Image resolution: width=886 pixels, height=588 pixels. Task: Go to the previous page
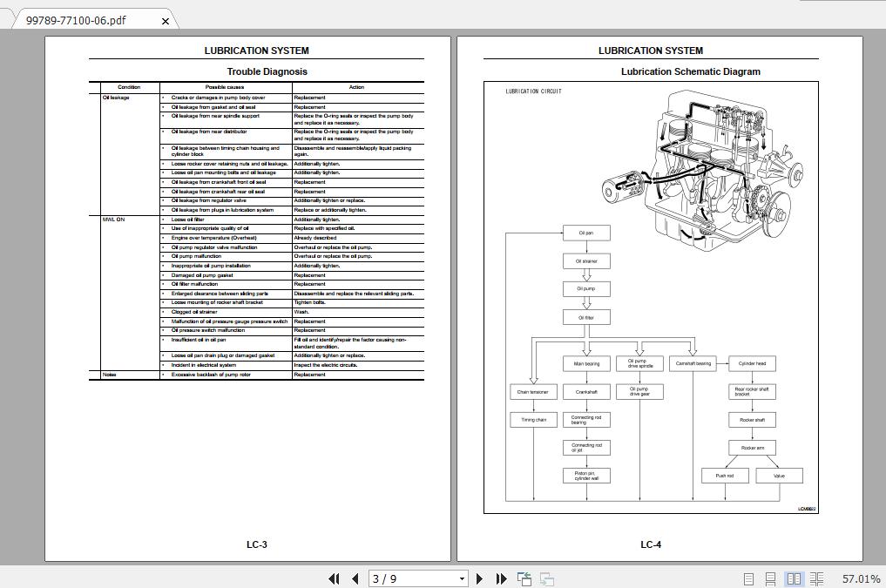(355, 578)
